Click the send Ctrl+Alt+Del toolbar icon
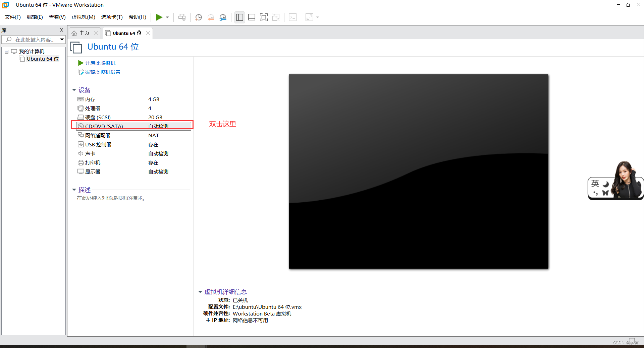The height and width of the screenshot is (348, 644). pos(181,17)
